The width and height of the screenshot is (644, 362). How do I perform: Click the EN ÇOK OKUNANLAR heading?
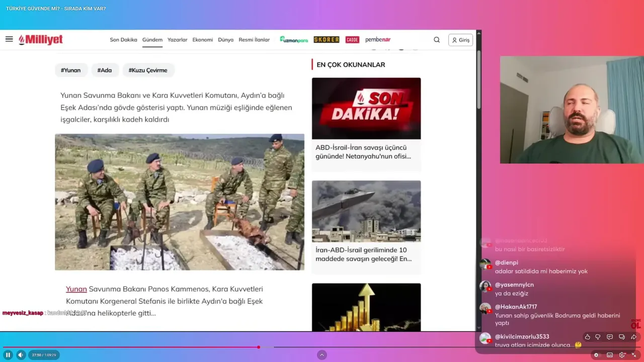(351, 64)
